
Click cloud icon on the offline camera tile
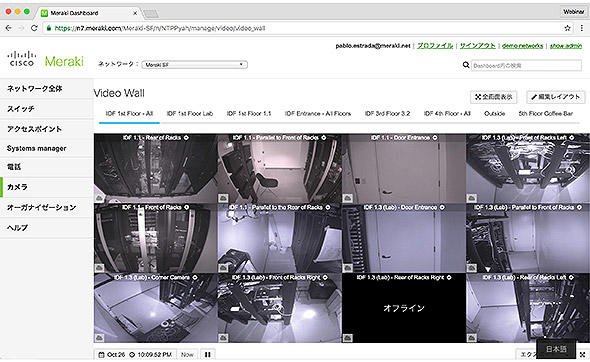(x=348, y=338)
